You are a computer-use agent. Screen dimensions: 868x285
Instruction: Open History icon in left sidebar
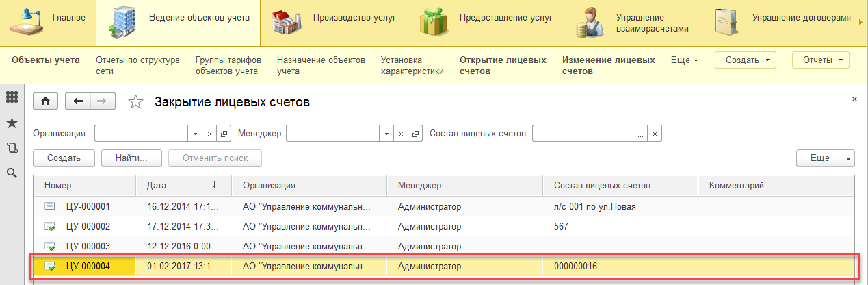pos(11,147)
